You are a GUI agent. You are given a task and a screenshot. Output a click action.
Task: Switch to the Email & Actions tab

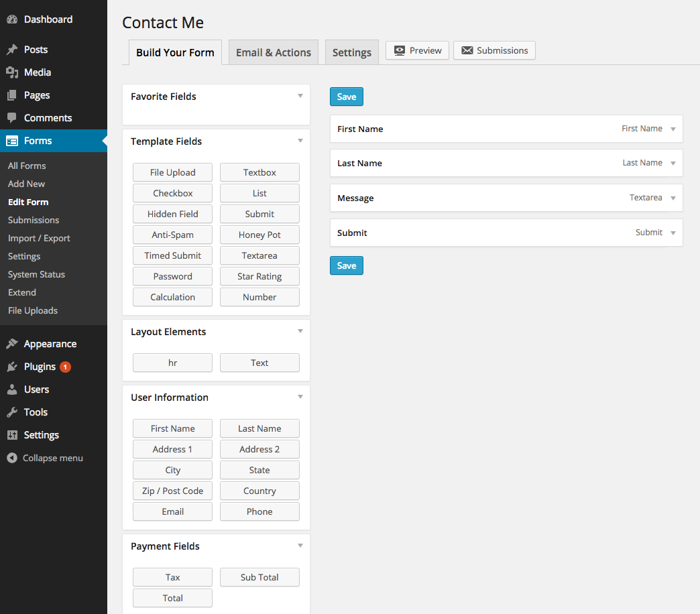coord(274,52)
